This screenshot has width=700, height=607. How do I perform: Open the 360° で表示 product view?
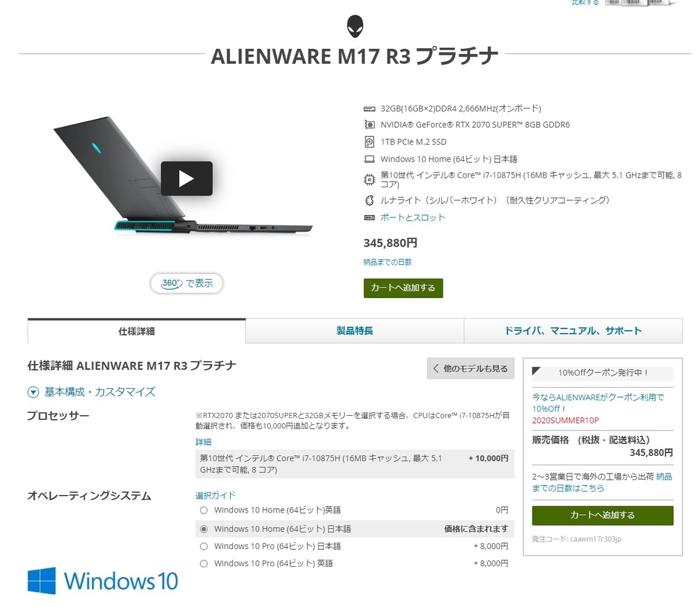coord(187,283)
